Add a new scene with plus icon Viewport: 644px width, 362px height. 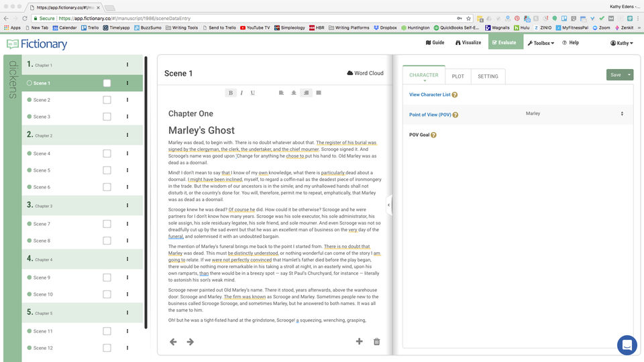click(360, 341)
